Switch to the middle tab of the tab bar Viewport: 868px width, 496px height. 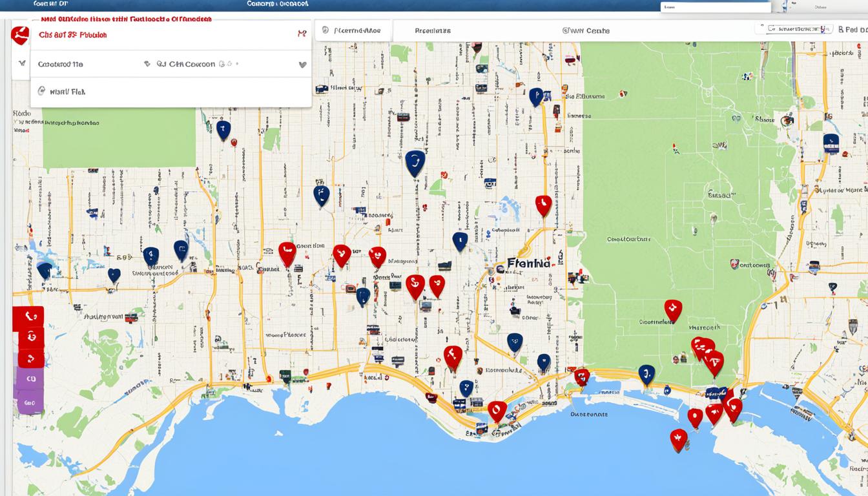pyautogui.click(x=433, y=30)
